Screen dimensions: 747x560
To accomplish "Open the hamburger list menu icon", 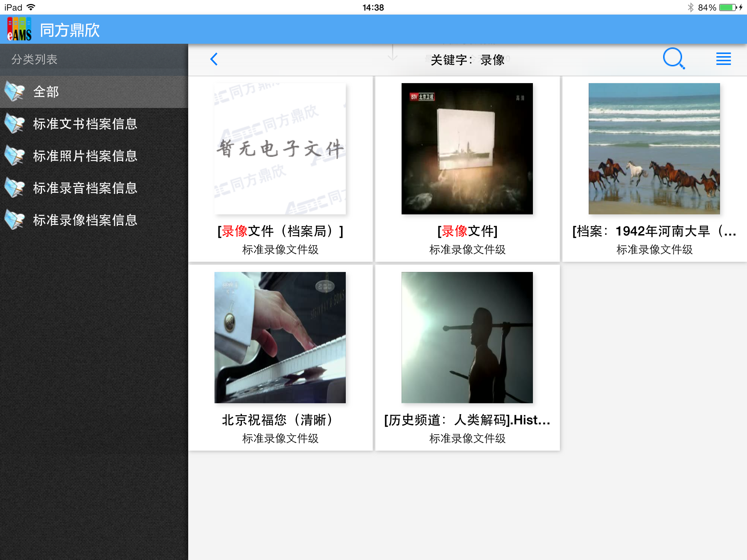I will pyautogui.click(x=723, y=59).
